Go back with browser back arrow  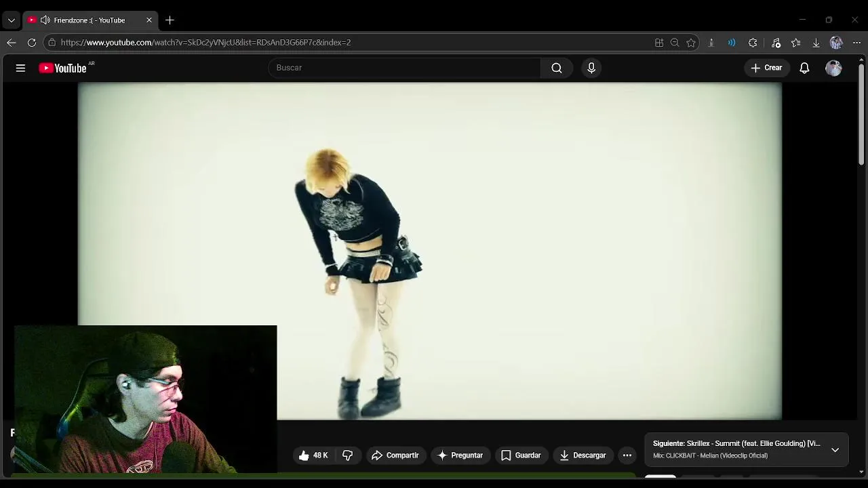click(12, 42)
